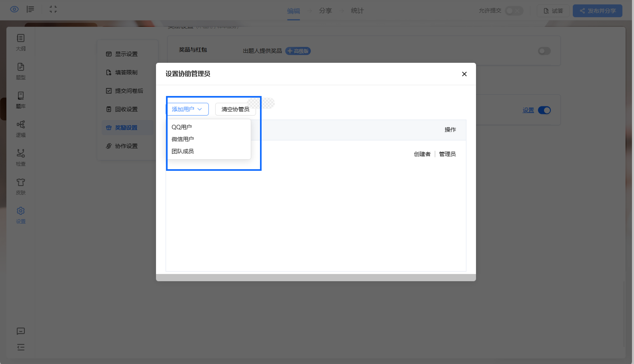Close the 设置协助管理员 dialog
This screenshot has height=364, width=634.
click(464, 74)
